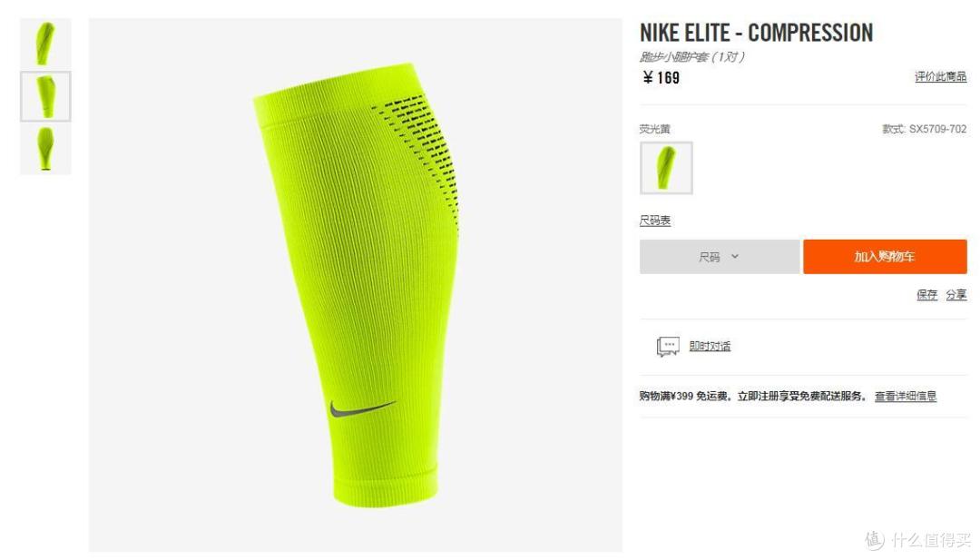Open the 尺码表 size chart link
The width and height of the screenshot is (980, 560).
coord(654,221)
